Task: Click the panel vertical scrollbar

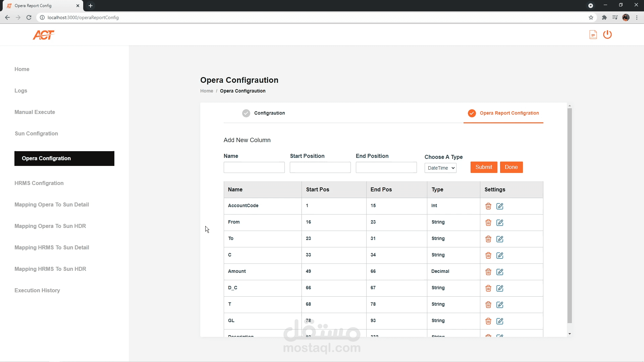Action: click(570, 215)
